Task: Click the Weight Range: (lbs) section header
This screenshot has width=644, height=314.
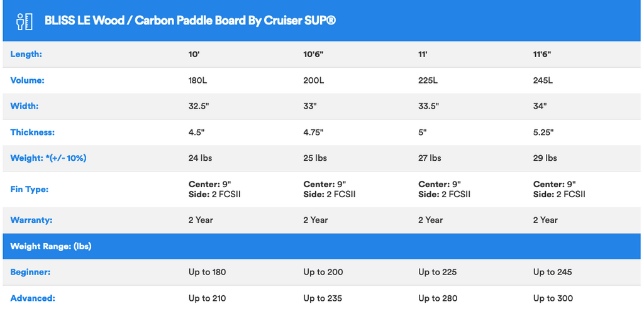Action: [x=51, y=246]
